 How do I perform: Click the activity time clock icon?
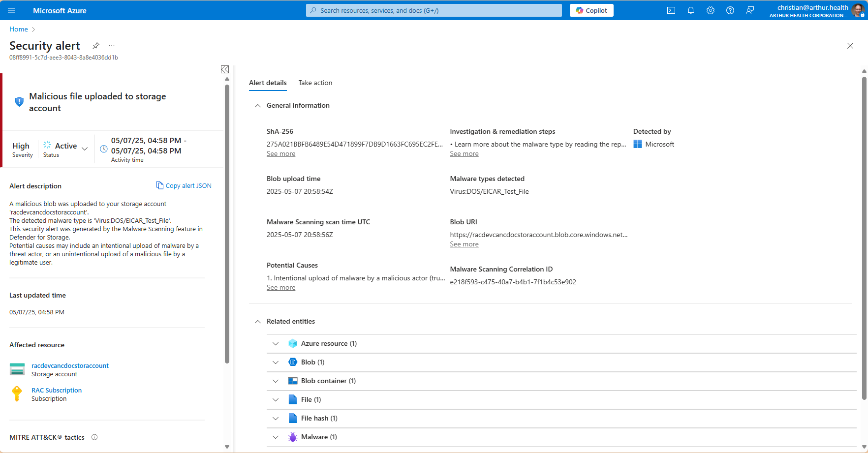(104, 149)
